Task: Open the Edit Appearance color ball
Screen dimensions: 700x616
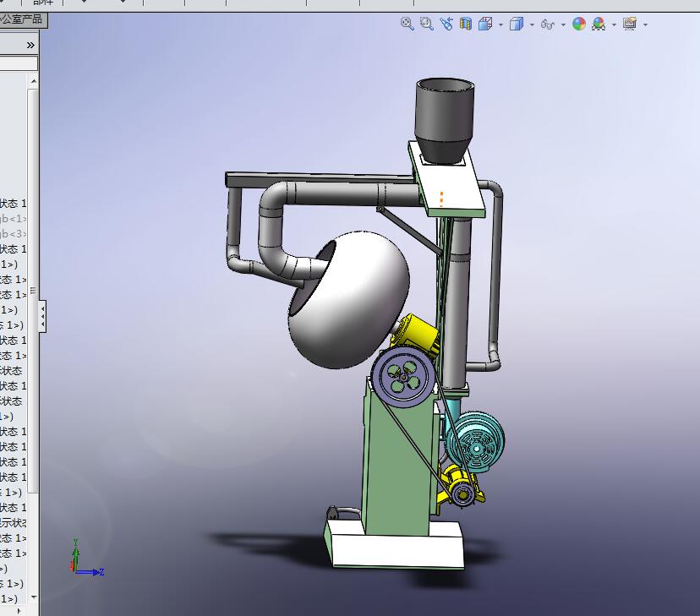Action: coord(579,24)
